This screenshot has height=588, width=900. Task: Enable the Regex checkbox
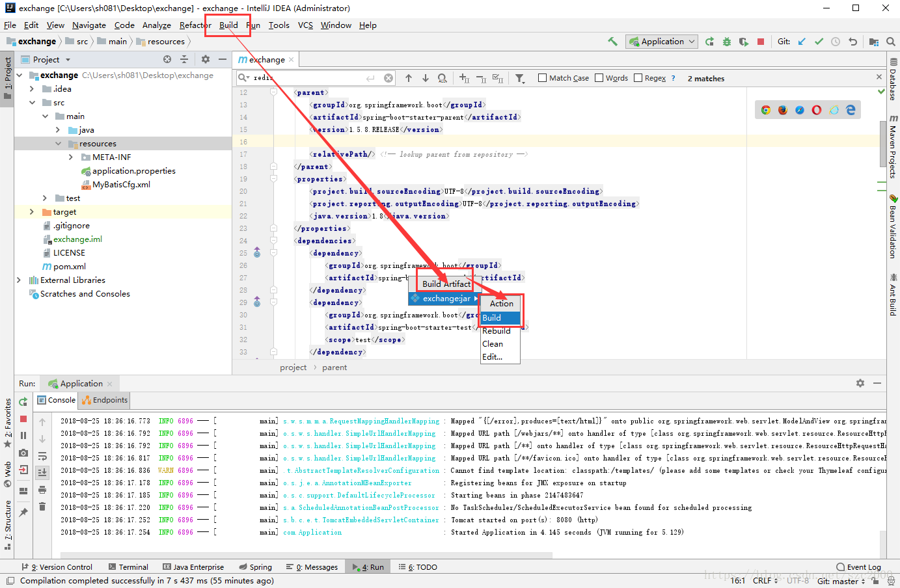coord(638,78)
